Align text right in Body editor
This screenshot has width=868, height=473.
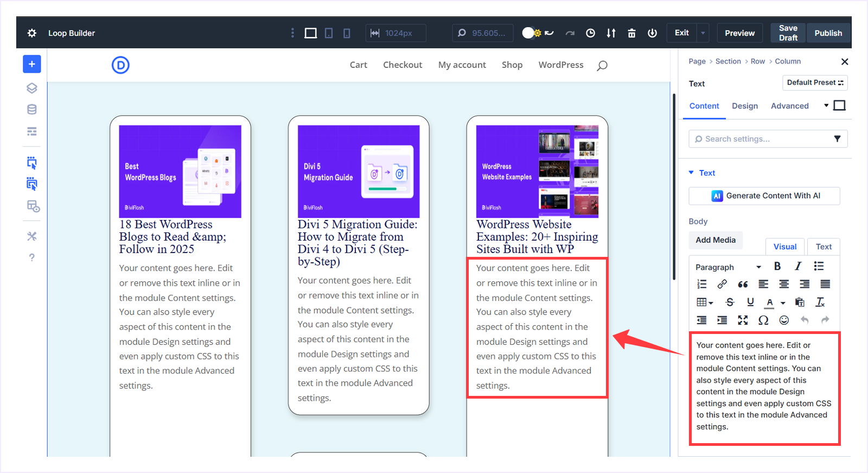tap(805, 284)
